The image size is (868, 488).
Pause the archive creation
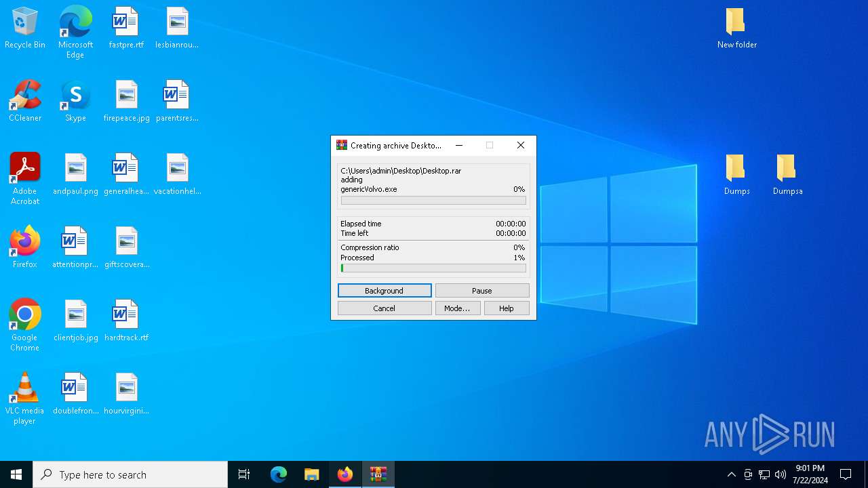point(482,291)
